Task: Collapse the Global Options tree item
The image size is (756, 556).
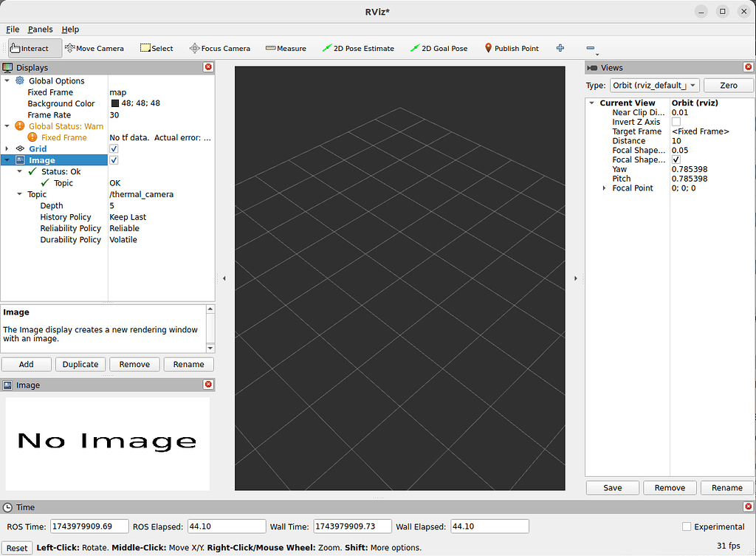Action: coord(7,80)
